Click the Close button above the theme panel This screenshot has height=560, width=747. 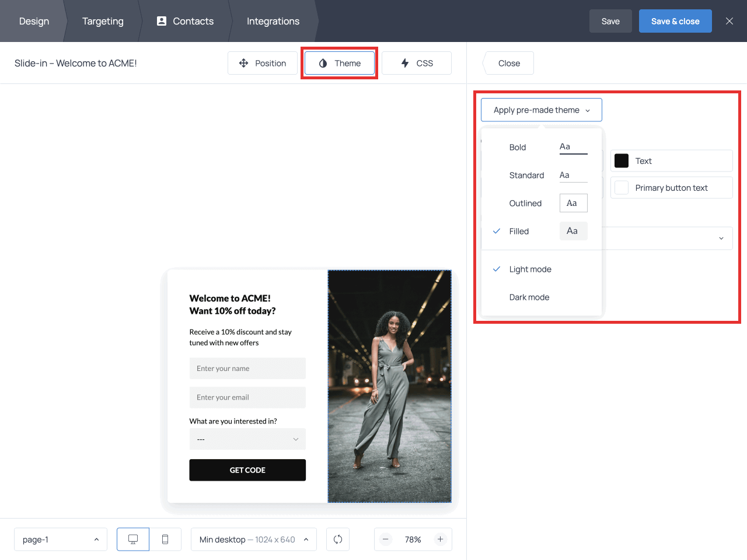coord(508,63)
